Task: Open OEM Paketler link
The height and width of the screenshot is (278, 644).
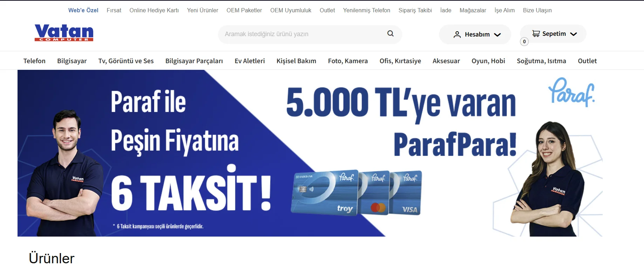Action: 244,10
